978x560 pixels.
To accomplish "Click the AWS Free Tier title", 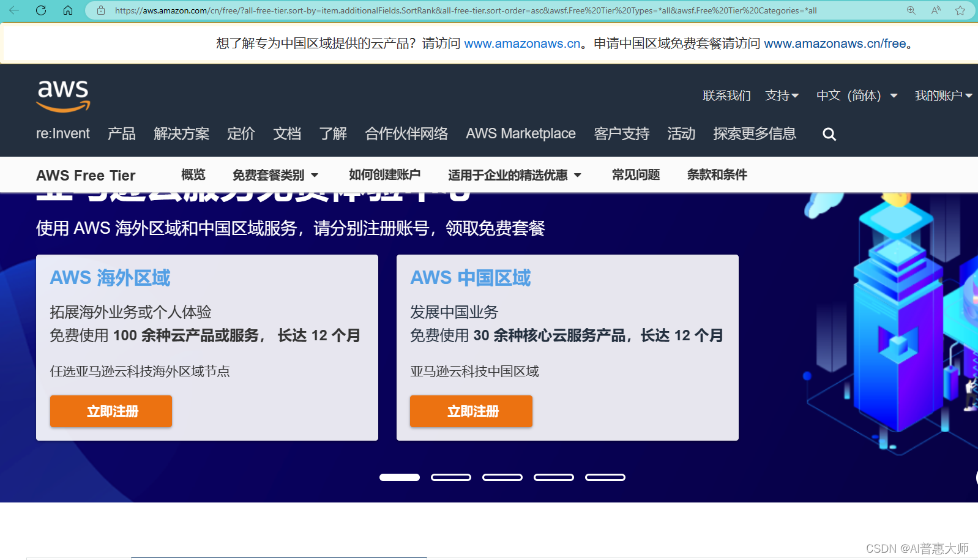I will pyautogui.click(x=86, y=176).
